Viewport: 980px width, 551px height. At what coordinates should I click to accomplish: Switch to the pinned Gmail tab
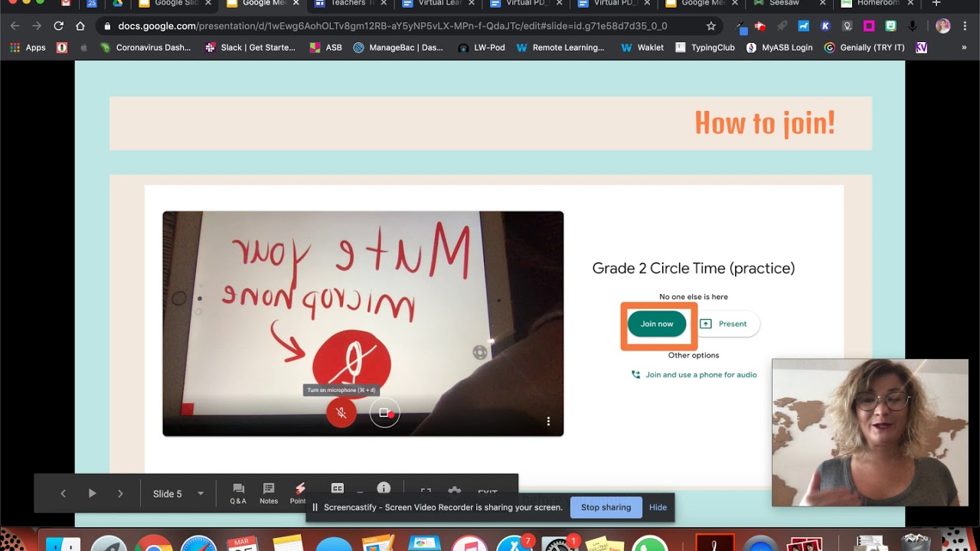point(67,3)
